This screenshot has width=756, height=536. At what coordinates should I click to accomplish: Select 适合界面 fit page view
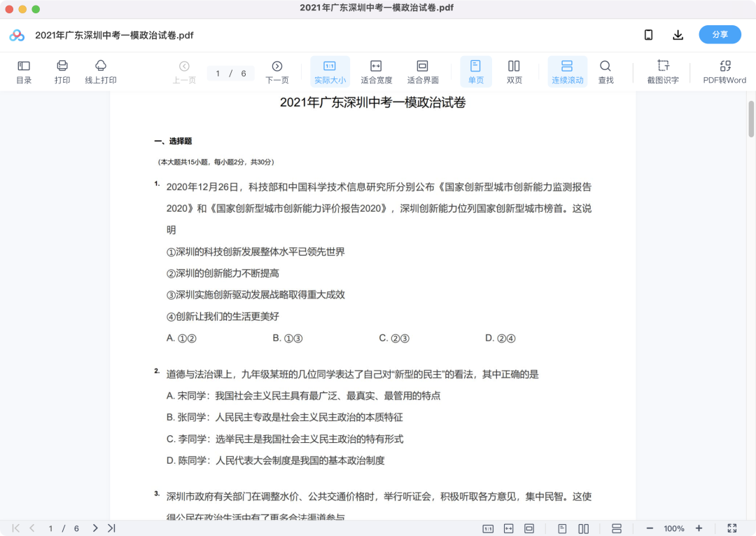[x=423, y=72]
